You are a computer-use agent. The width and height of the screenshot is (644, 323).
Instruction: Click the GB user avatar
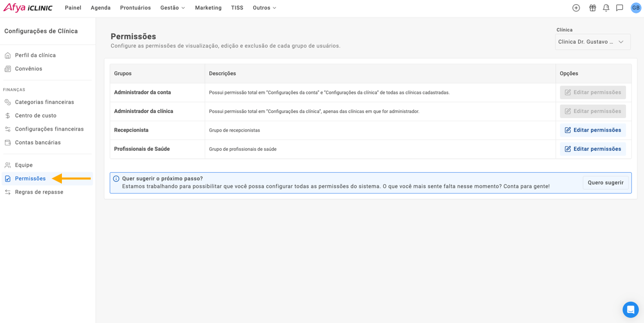636,8
